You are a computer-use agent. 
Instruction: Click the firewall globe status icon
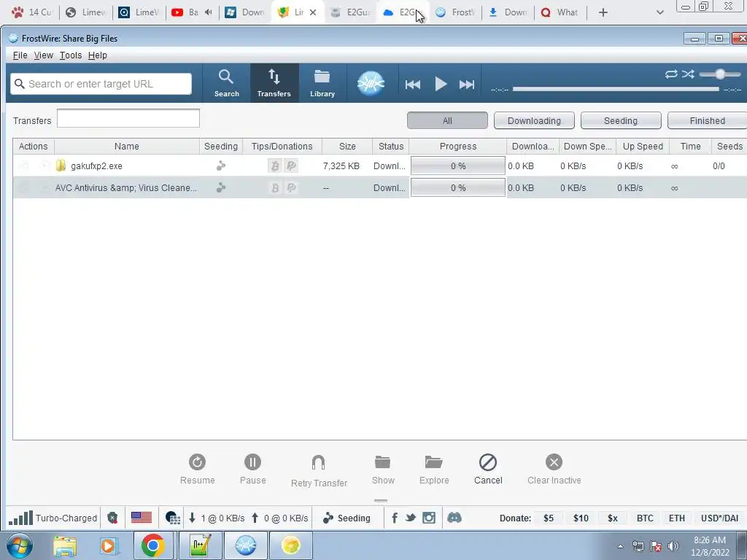tap(172, 518)
